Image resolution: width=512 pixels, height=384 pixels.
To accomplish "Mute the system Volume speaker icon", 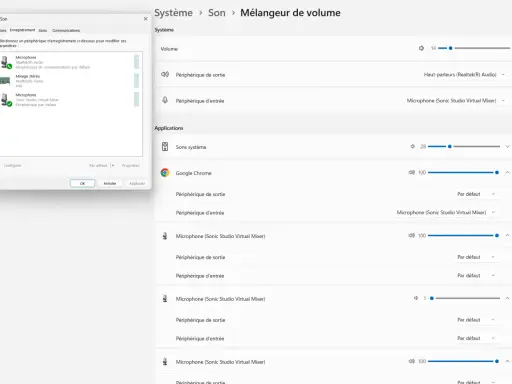I will 421,48.
